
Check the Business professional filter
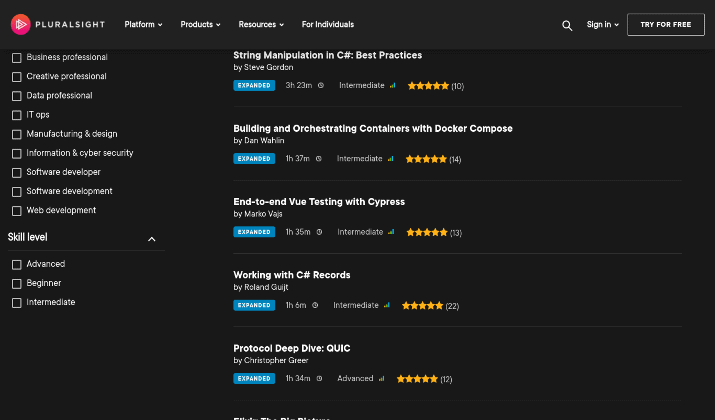pyautogui.click(x=17, y=58)
